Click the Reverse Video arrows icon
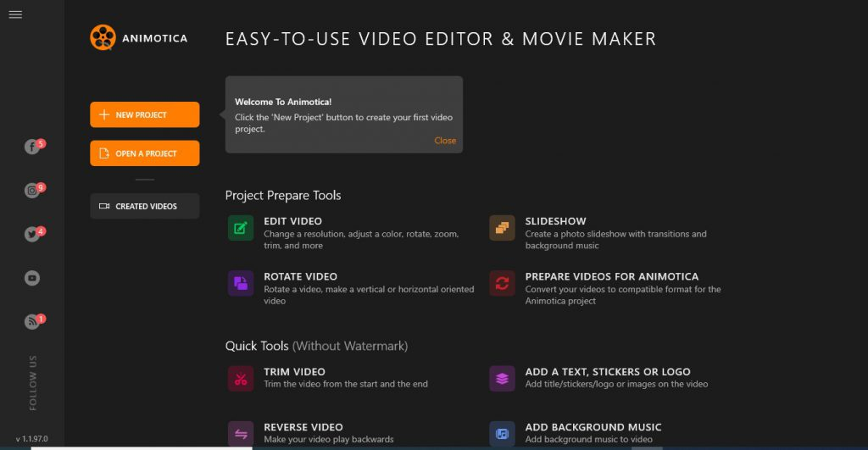The image size is (868, 450). click(x=241, y=434)
